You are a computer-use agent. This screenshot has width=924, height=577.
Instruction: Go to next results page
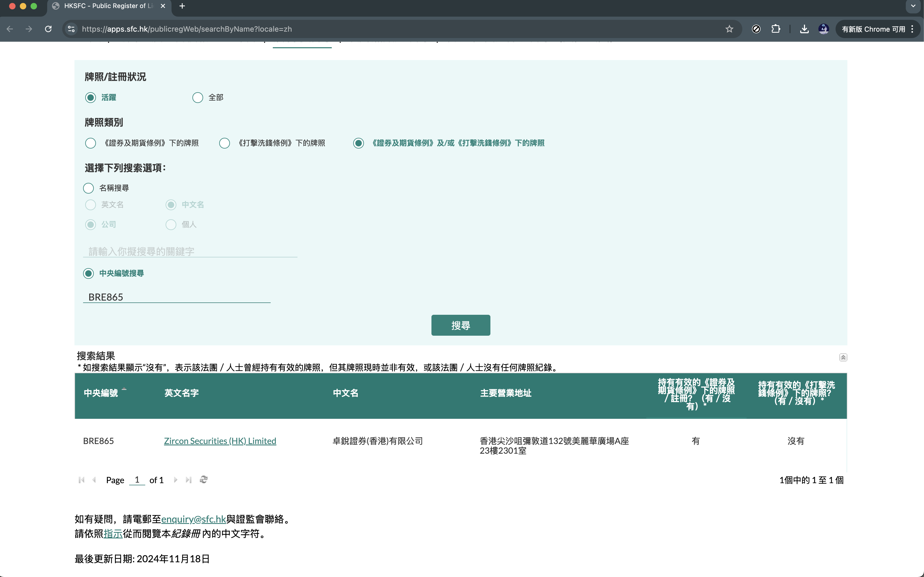click(176, 480)
